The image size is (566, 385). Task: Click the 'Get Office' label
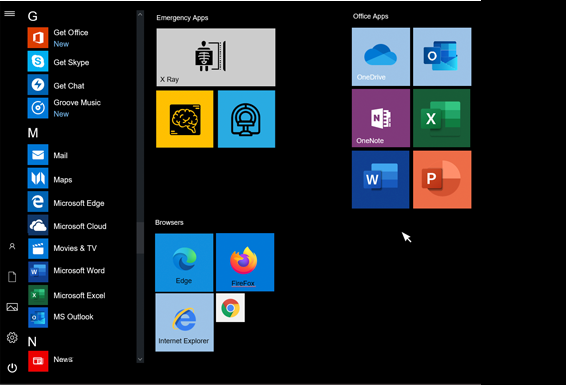71,32
